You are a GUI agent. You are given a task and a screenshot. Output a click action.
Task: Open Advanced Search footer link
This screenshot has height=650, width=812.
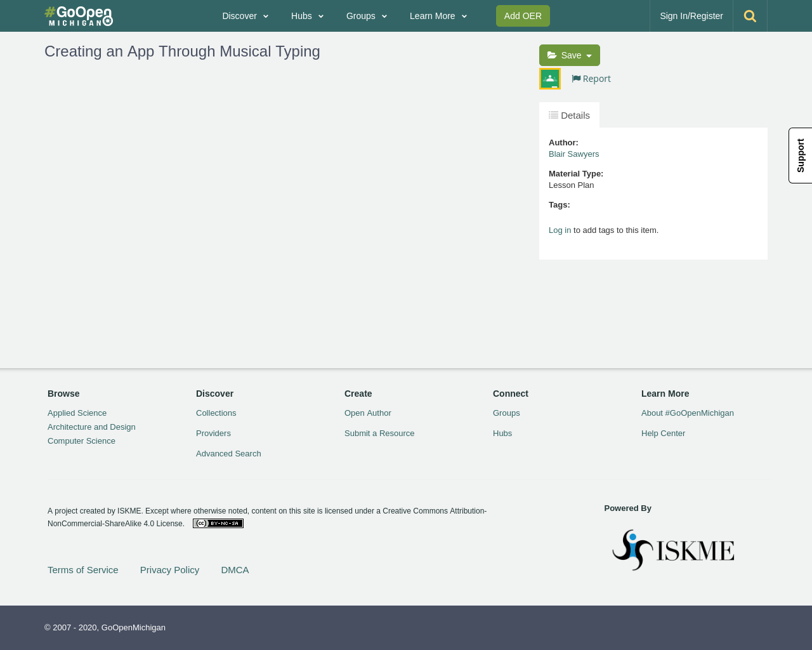tap(228, 454)
